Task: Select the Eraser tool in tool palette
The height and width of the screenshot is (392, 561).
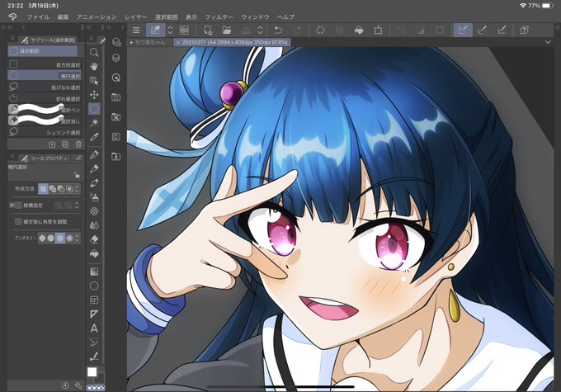Action: (94, 239)
